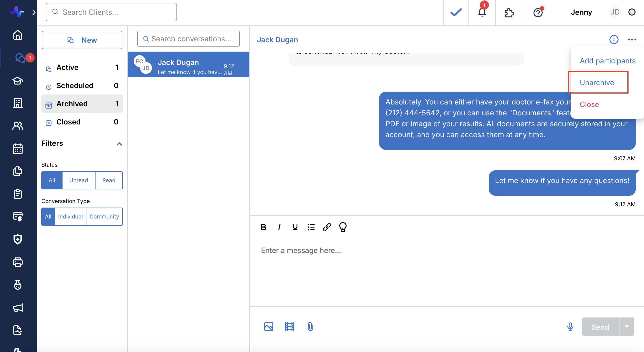The width and height of the screenshot is (644, 352).
Task: Click the Search conversations field
Action: click(x=189, y=39)
